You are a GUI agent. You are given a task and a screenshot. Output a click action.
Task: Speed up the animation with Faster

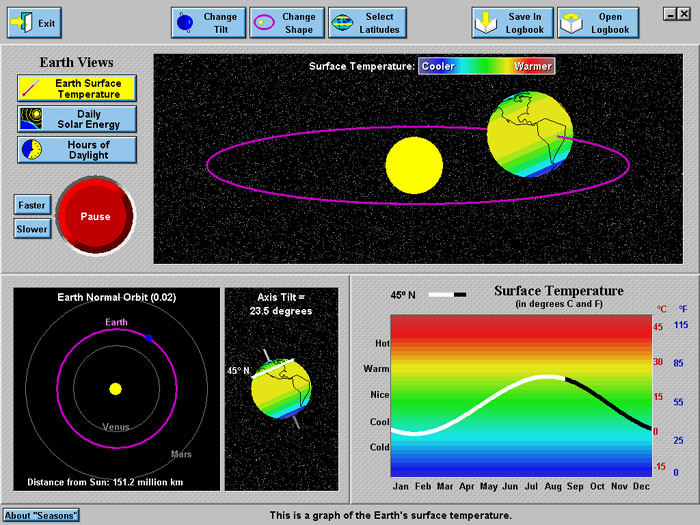[x=32, y=205]
